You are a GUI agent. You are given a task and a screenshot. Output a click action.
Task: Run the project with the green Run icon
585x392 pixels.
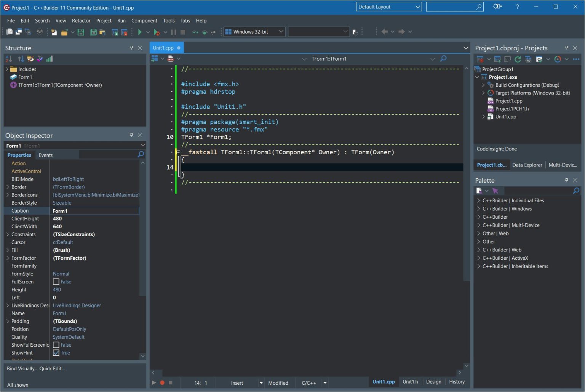point(140,32)
